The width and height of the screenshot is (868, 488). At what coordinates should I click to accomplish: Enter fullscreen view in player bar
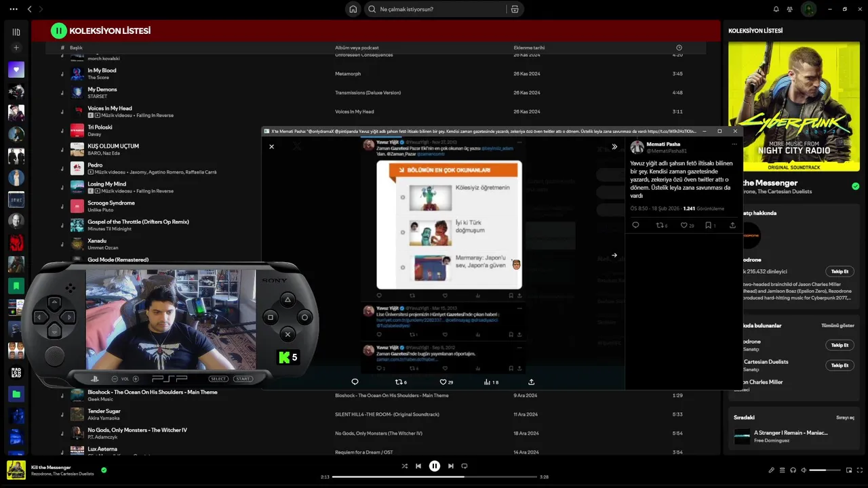(x=859, y=470)
